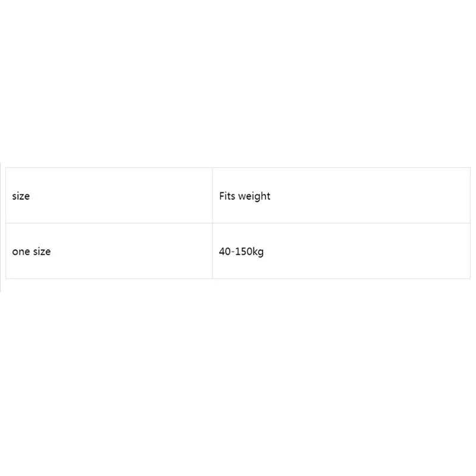Select the "one size" table cell
The image size is (476, 476).
tap(109, 251)
